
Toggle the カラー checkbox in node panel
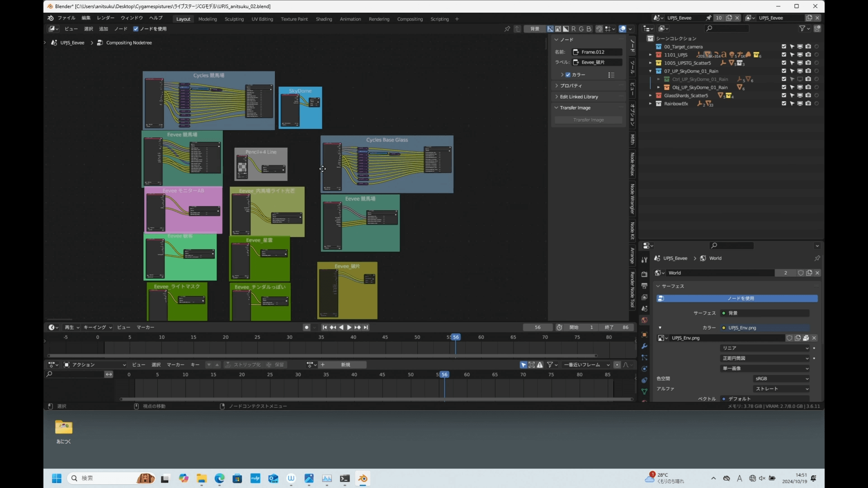[x=568, y=75]
